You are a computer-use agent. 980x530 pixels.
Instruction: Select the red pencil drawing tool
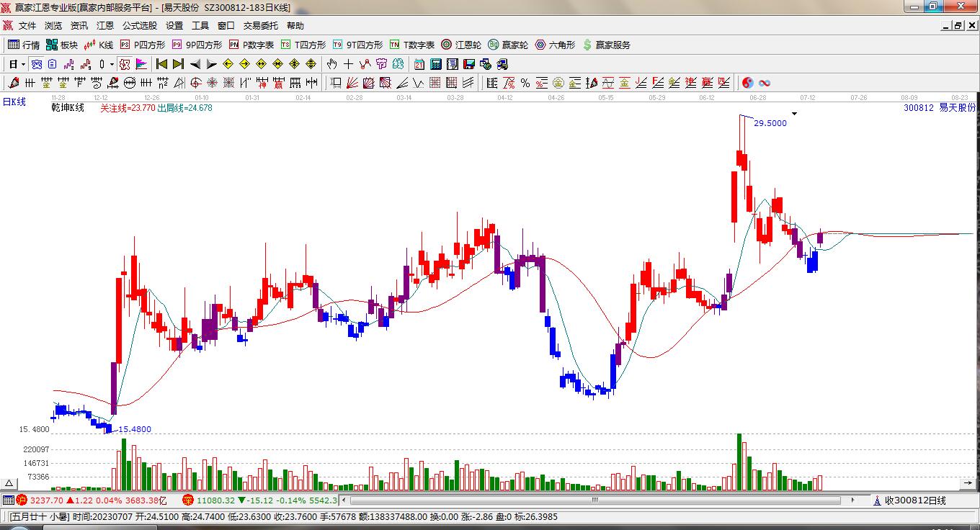click(14, 83)
